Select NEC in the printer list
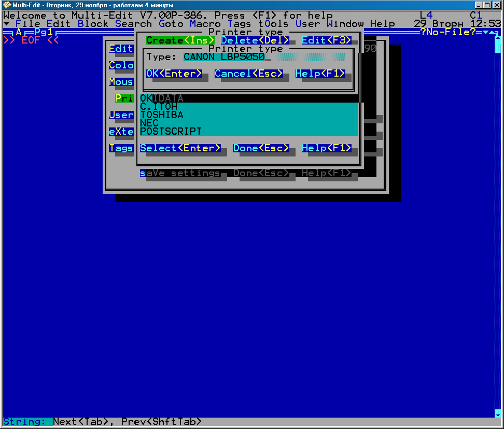 (x=249, y=123)
